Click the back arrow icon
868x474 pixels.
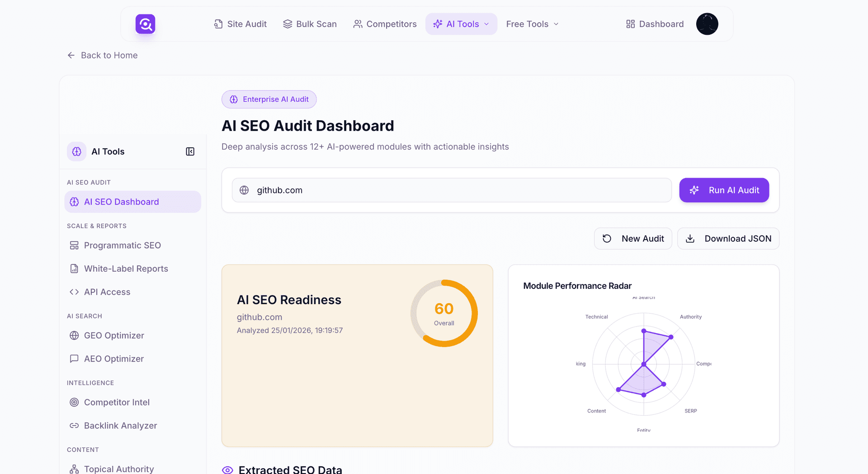click(x=71, y=55)
